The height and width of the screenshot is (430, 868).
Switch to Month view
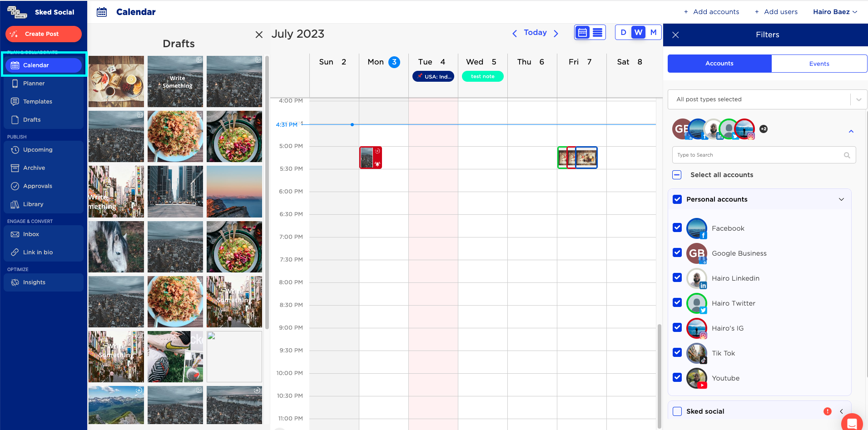point(653,32)
